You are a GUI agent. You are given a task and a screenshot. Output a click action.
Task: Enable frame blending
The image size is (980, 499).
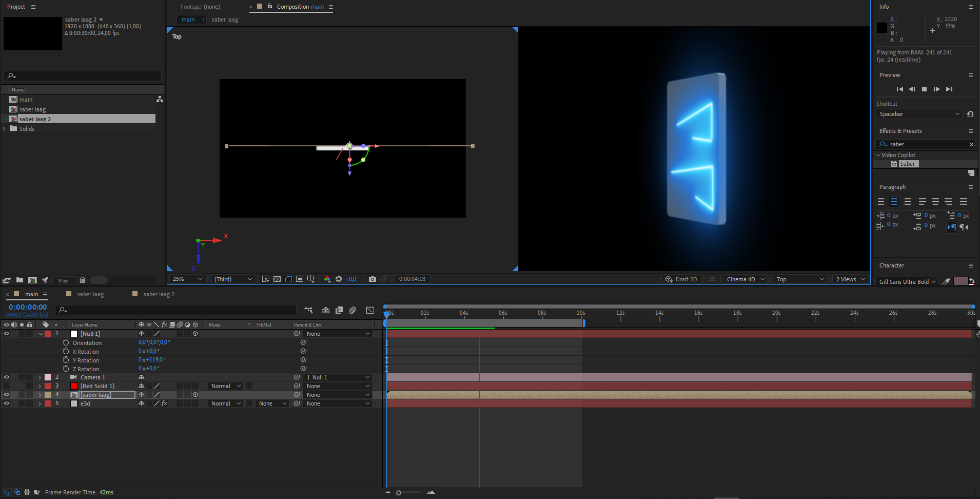[339, 310]
